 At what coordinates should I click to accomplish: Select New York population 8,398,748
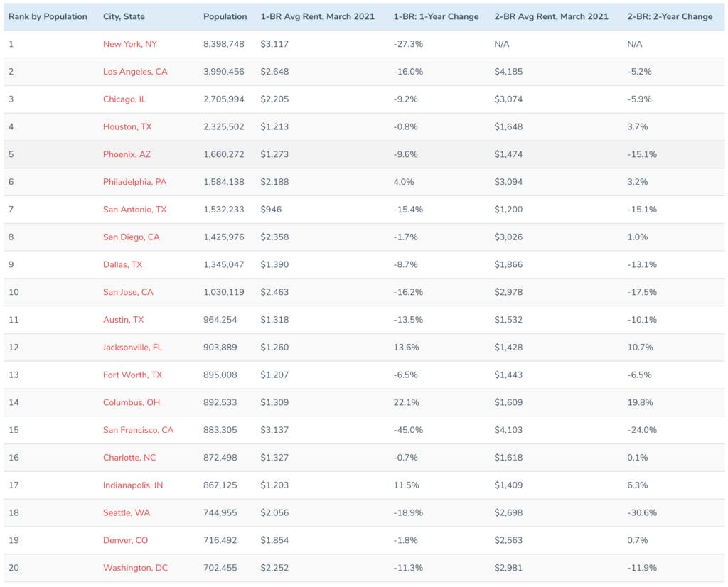tap(224, 44)
